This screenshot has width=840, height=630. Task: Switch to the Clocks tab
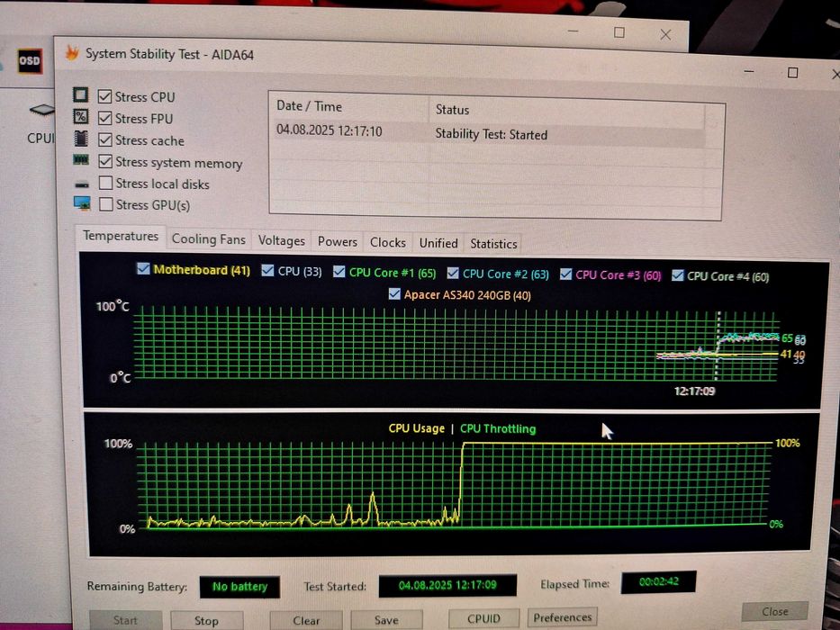tap(387, 243)
